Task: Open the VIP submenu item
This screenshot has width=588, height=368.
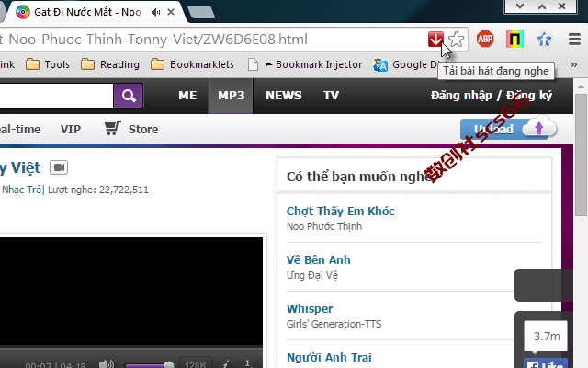Action: (71, 129)
